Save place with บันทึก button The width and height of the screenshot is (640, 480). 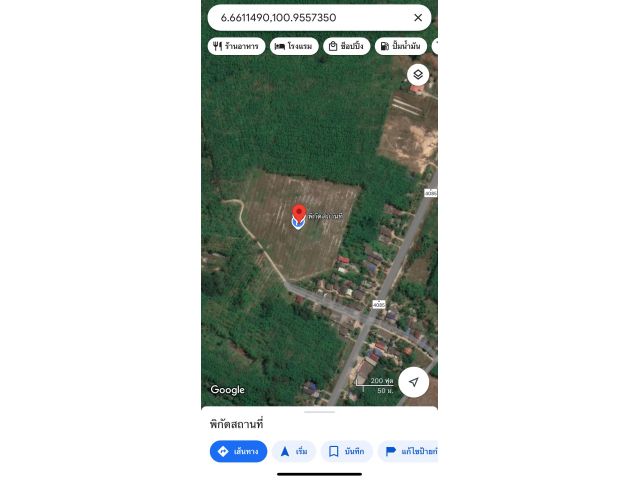[347, 451]
